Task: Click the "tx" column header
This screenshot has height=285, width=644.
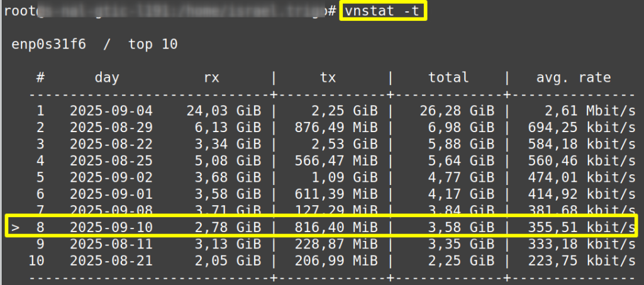Action: pos(328,77)
